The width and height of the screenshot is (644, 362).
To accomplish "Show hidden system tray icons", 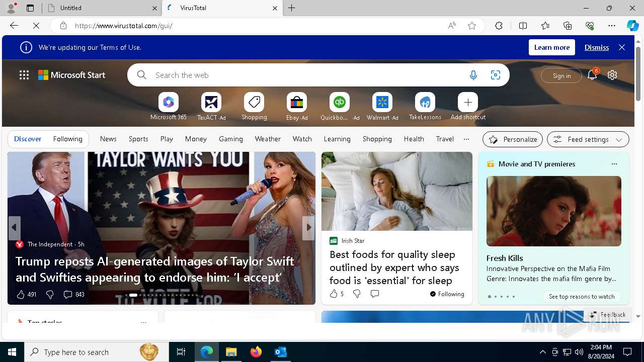I will (x=542, y=352).
